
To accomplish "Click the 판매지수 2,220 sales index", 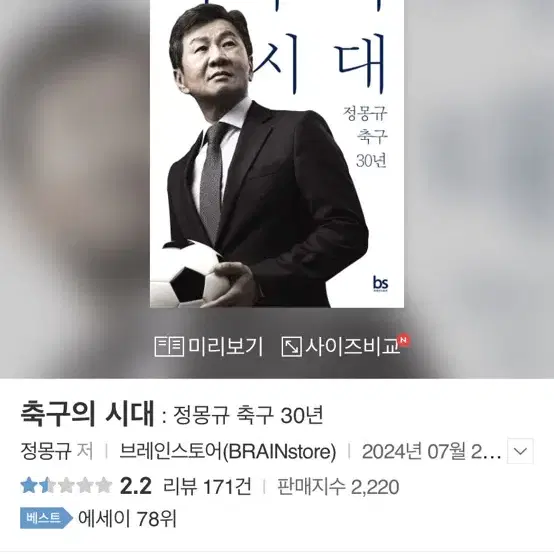I will (x=338, y=486).
